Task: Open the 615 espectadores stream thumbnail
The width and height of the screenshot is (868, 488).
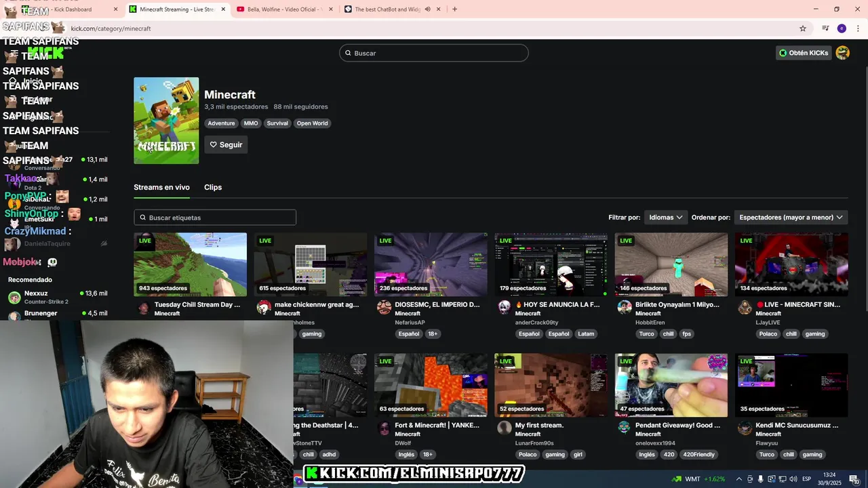Action: tap(311, 264)
